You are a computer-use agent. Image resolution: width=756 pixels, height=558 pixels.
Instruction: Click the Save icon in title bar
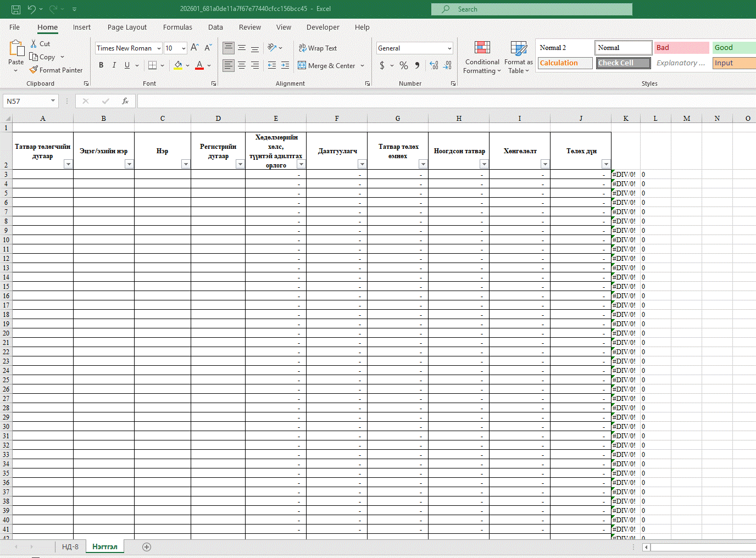(15, 9)
